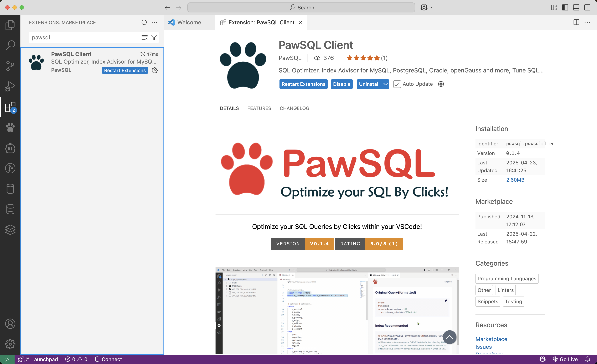Open PawSQL Client extension settings gear
597x364 pixels.
(x=155, y=70)
